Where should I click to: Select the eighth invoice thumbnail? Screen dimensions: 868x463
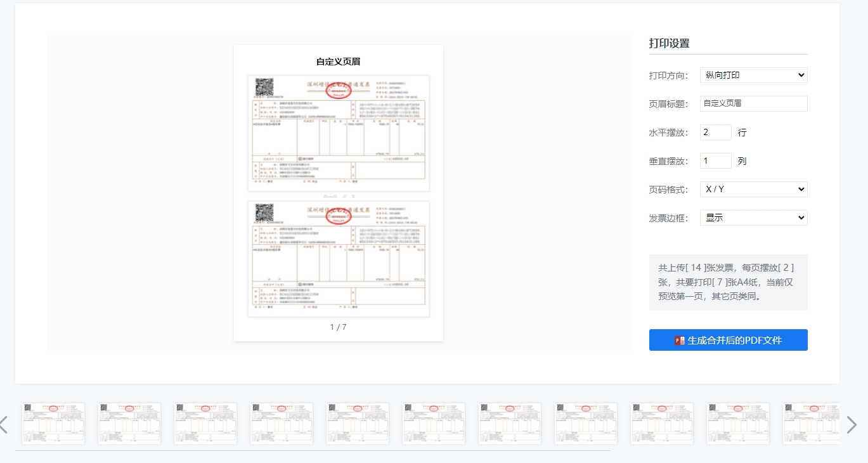coord(586,423)
